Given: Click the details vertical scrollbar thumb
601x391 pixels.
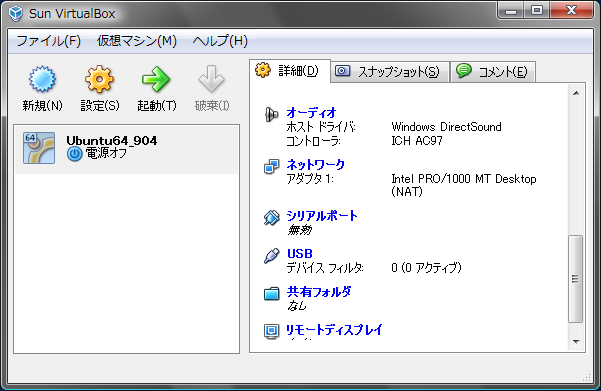Looking at the screenshot, I should 576,279.
